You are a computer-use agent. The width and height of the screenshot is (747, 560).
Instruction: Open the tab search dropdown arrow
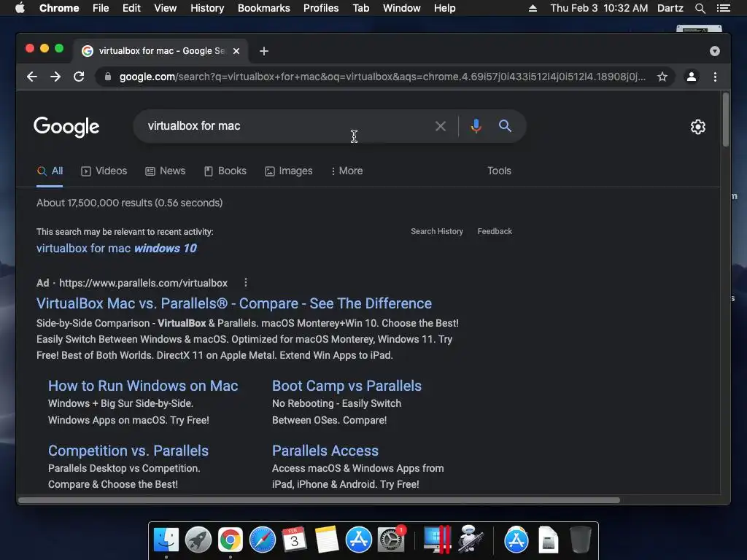click(x=715, y=51)
